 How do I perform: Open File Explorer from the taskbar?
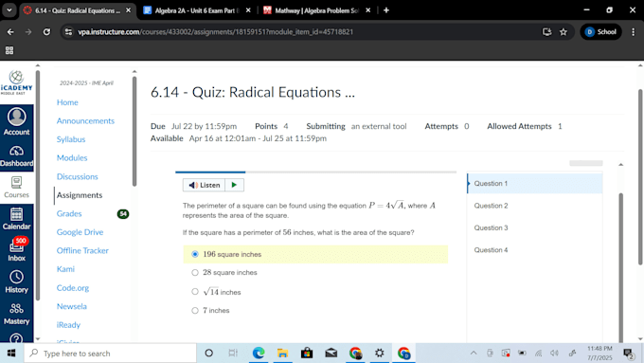tap(282, 354)
